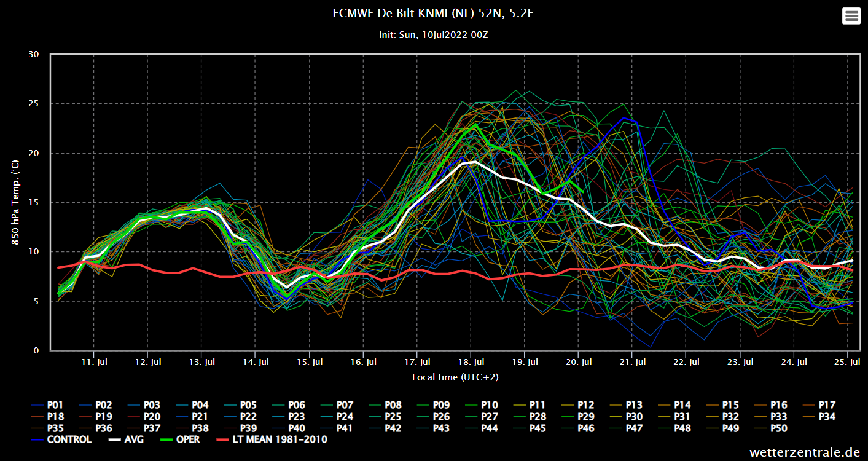
Task: Click the chart title ECMWF De Bilt KNMI
Action: click(x=434, y=13)
